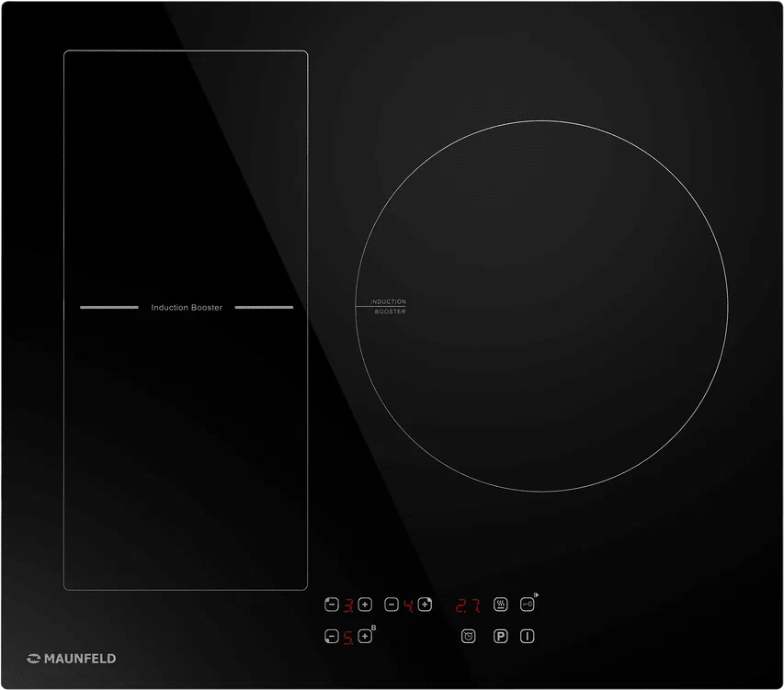Tap the I power on/off button
The image size is (784, 690).
[527, 637]
